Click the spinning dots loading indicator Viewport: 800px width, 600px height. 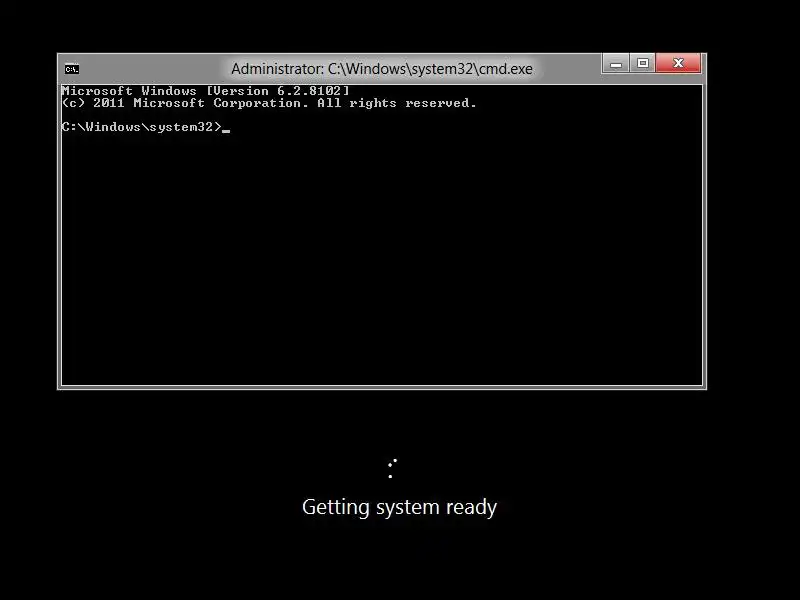[x=392, y=468]
